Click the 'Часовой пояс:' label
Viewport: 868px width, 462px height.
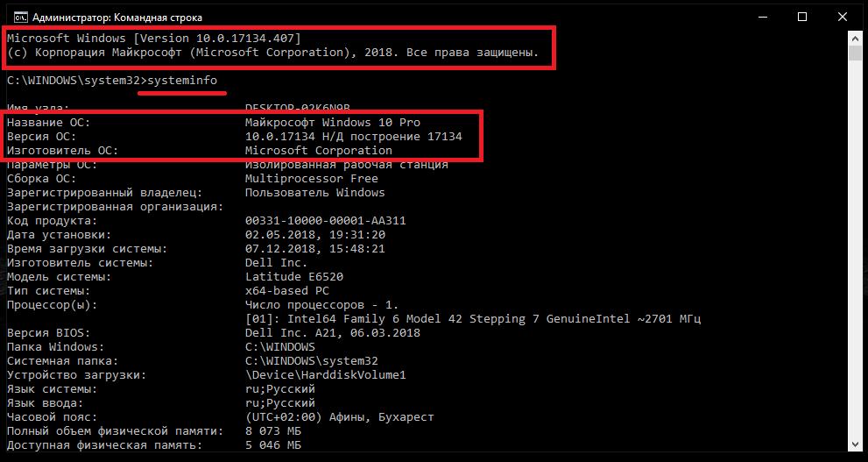click(x=52, y=417)
